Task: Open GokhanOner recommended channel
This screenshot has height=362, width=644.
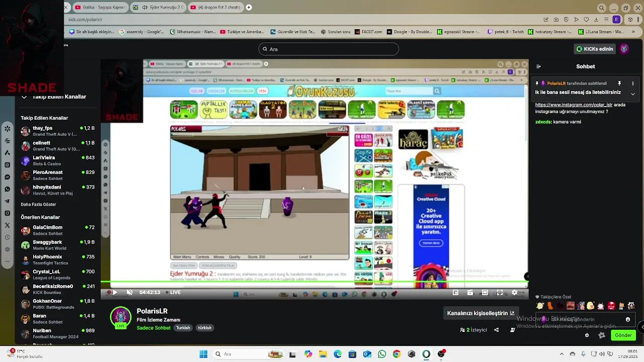Action: tap(57, 304)
